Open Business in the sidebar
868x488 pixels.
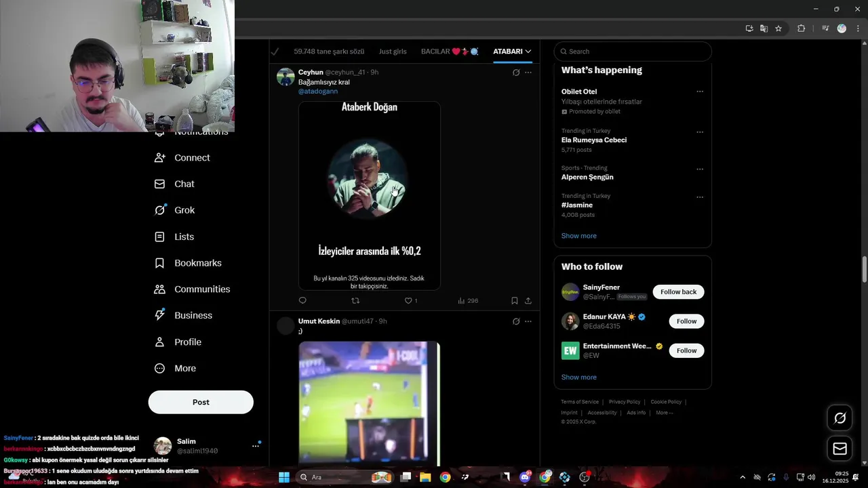tap(183, 315)
